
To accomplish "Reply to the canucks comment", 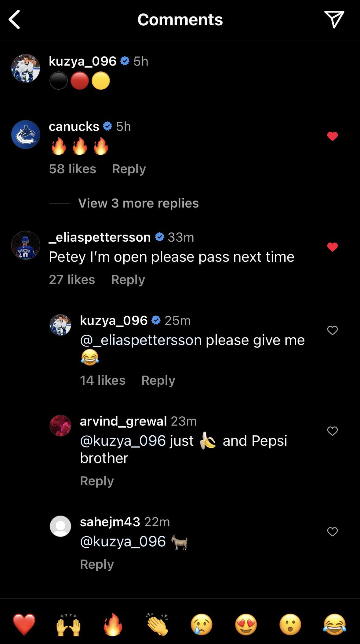I will pyautogui.click(x=129, y=169).
